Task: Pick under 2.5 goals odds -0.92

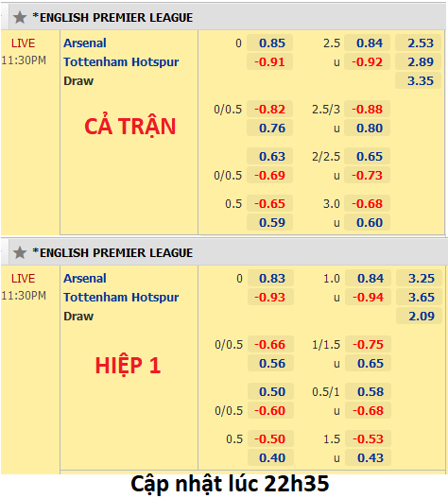Action: coord(368,61)
